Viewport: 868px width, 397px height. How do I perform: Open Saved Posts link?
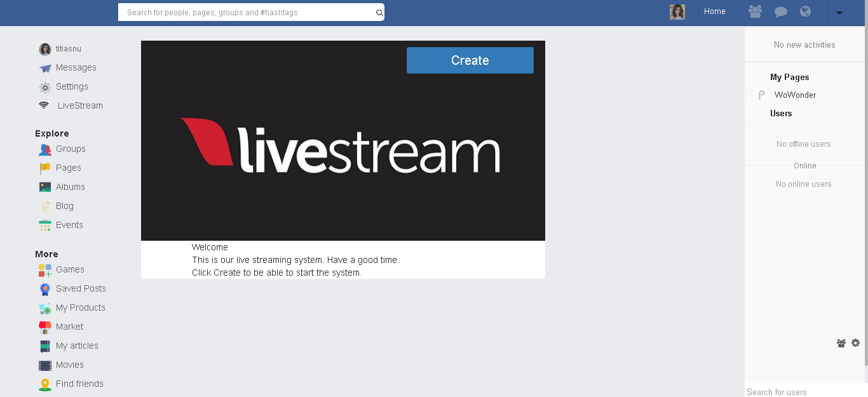[81, 289]
